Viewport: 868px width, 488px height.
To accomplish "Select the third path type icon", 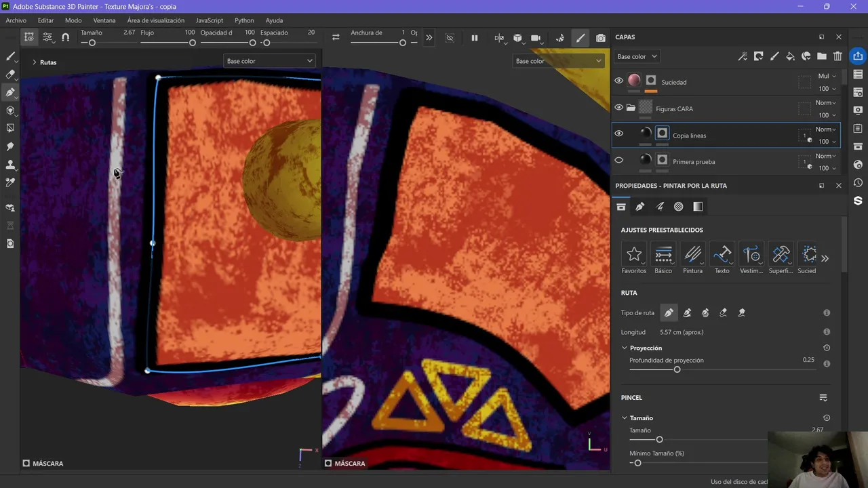I will coord(705,312).
